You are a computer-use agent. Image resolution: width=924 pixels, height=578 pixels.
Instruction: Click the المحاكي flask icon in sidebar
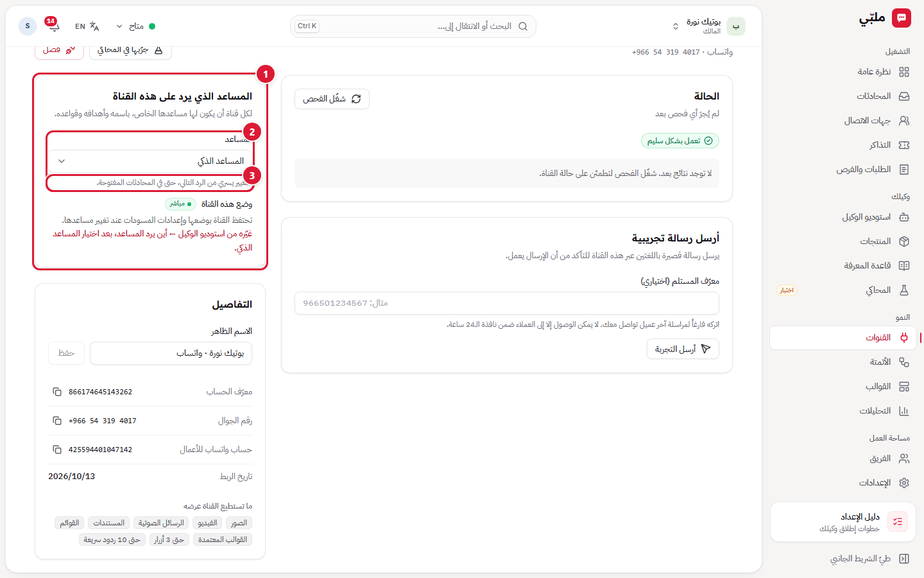(x=904, y=290)
